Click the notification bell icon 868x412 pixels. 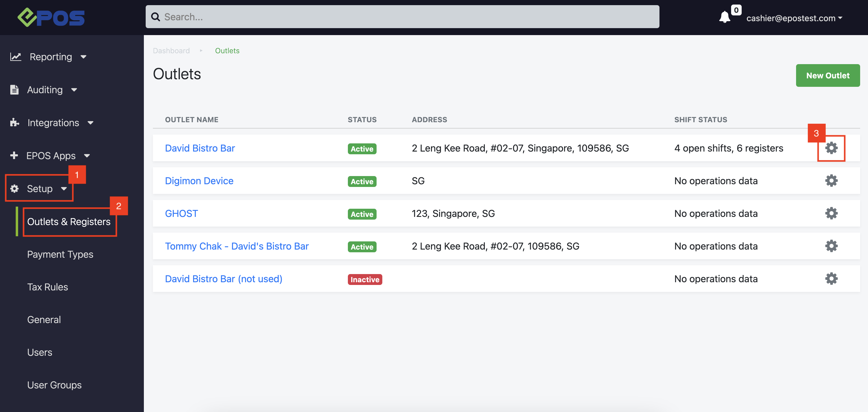pyautogui.click(x=724, y=17)
